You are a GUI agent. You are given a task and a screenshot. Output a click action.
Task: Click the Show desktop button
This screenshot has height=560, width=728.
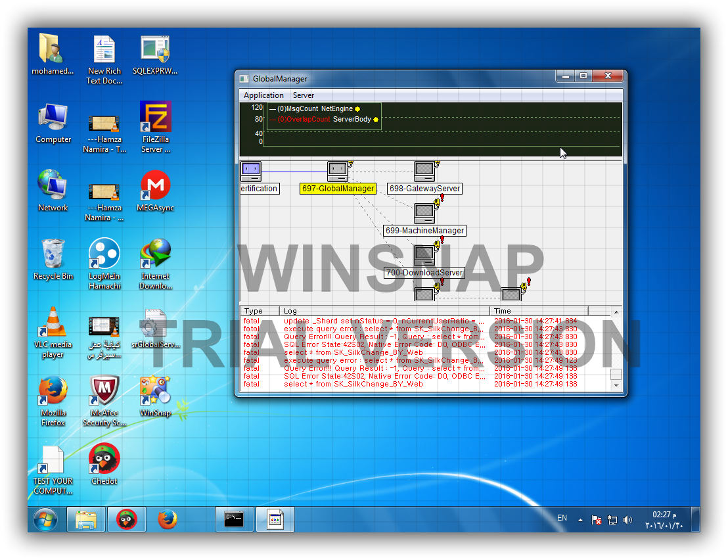tap(696, 519)
